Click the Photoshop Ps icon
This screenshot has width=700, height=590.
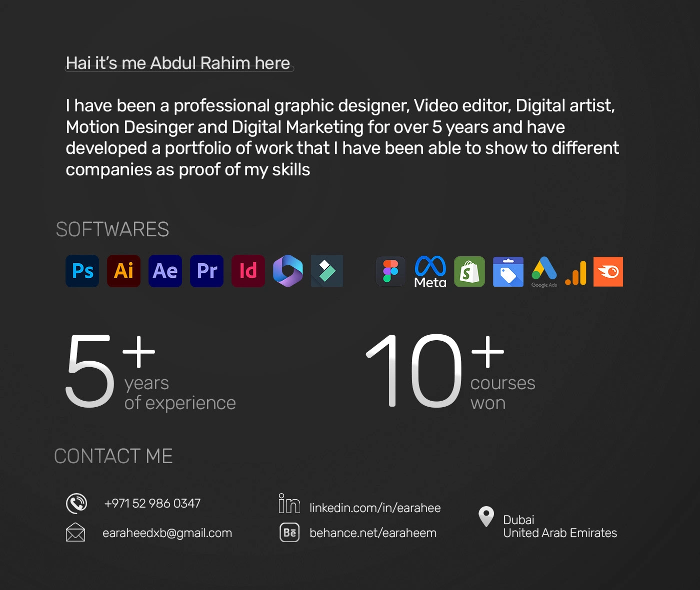tap(82, 271)
